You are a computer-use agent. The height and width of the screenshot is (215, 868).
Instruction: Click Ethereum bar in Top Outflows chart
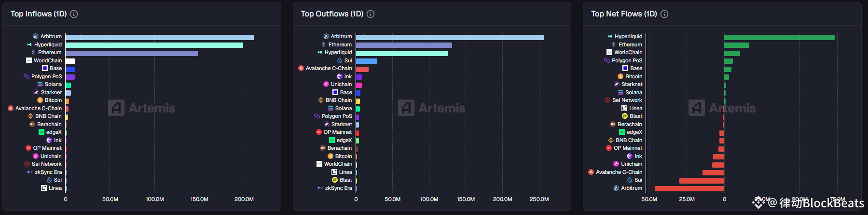pyautogui.click(x=403, y=45)
